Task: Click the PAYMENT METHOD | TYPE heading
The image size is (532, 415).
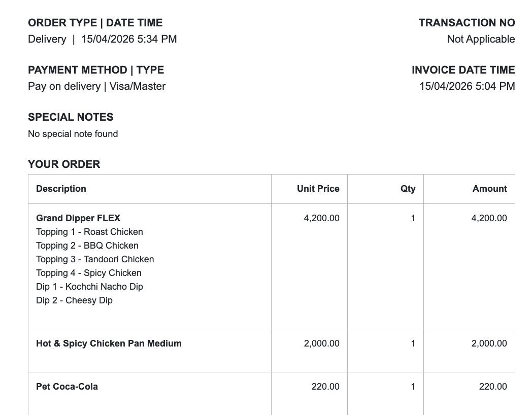Action: click(x=96, y=70)
